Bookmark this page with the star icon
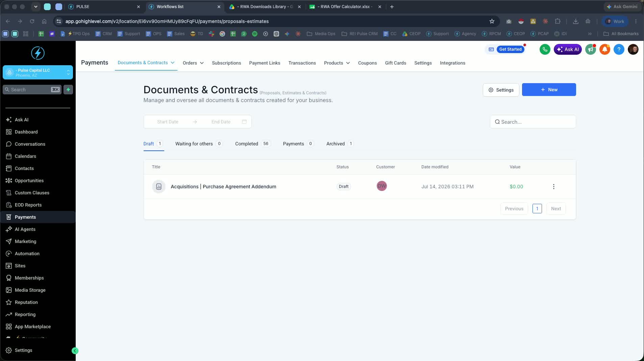Image resolution: width=644 pixels, height=361 pixels. (x=492, y=21)
